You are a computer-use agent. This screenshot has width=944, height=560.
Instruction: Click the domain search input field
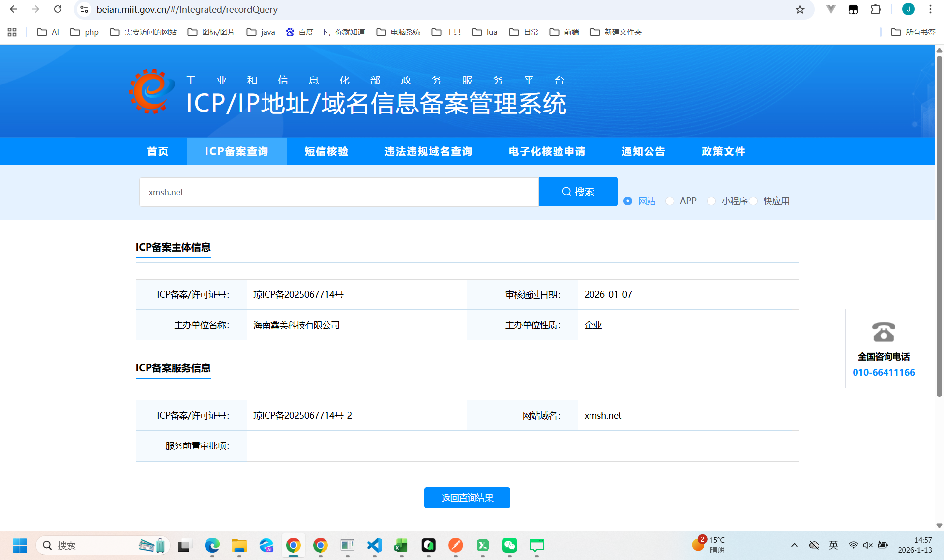coord(339,192)
